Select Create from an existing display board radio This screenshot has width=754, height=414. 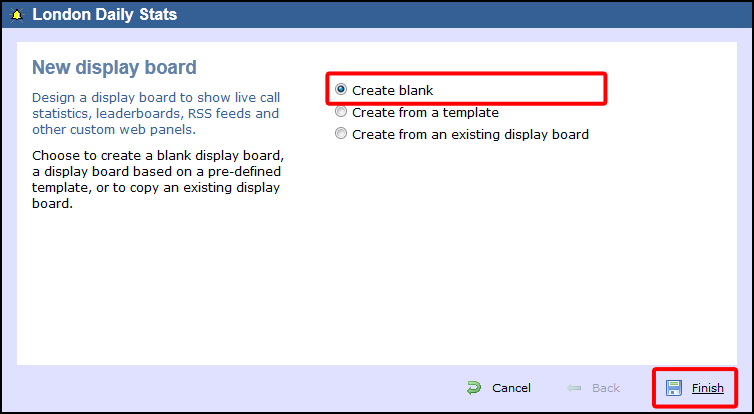pyautogui.click(x=342, y=134)
